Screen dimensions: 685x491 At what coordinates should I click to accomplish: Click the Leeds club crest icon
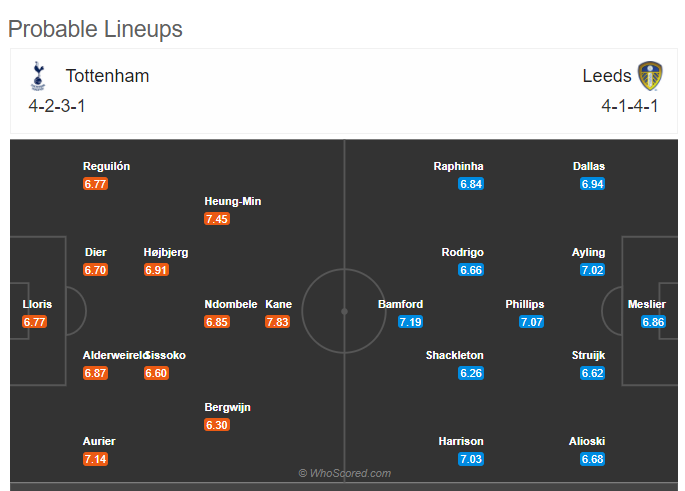pyautogui.click(x=650, y=76)
